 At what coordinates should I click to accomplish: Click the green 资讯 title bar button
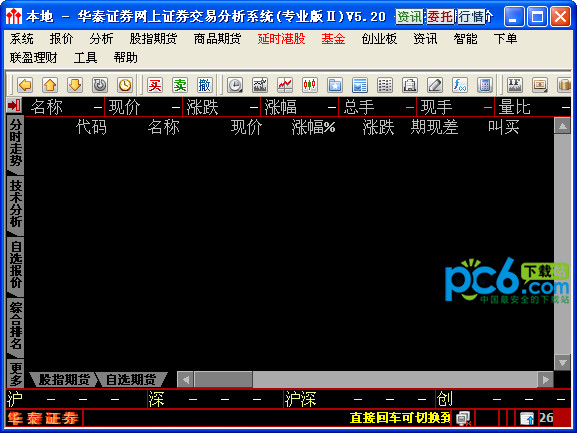click(410, 17)
